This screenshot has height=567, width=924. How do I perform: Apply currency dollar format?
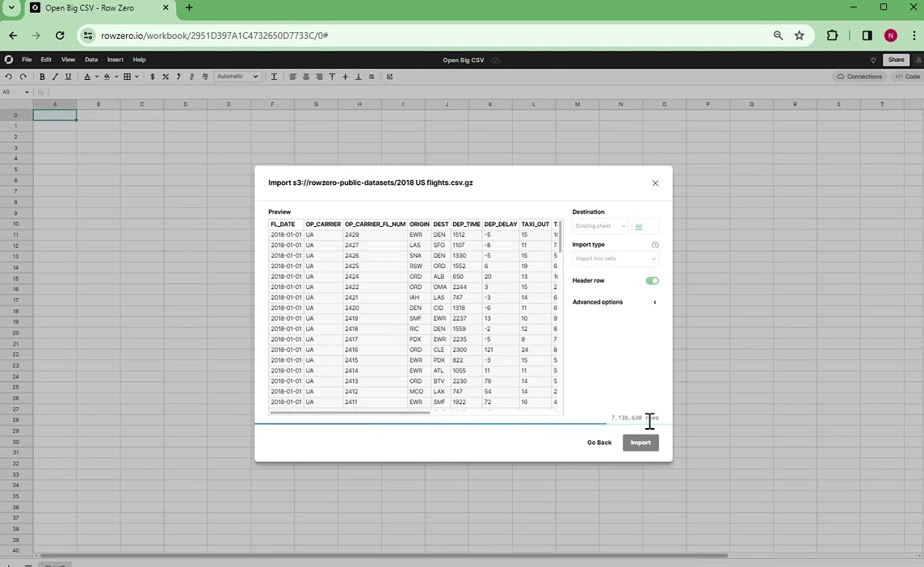click(x=153, y=77)
